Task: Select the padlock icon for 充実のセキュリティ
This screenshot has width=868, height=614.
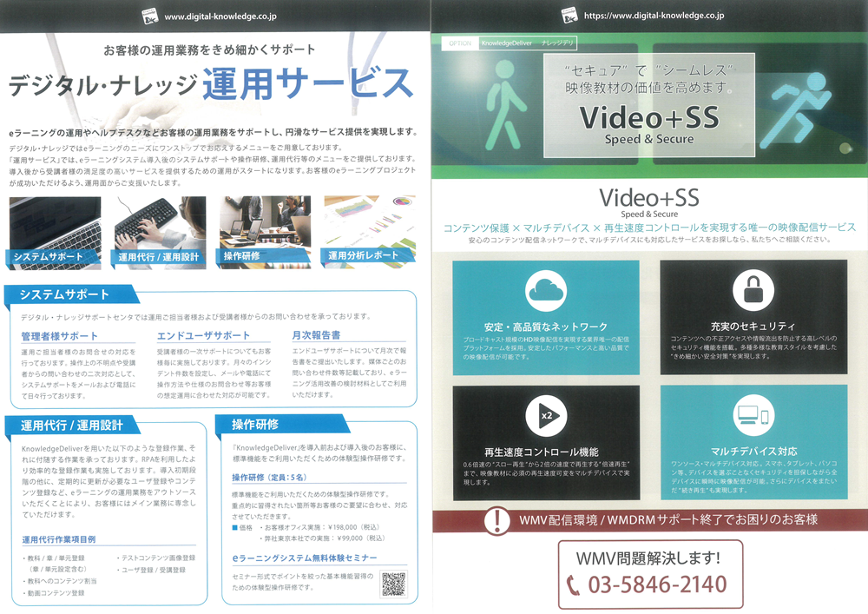Action: (x=753, y=290)
